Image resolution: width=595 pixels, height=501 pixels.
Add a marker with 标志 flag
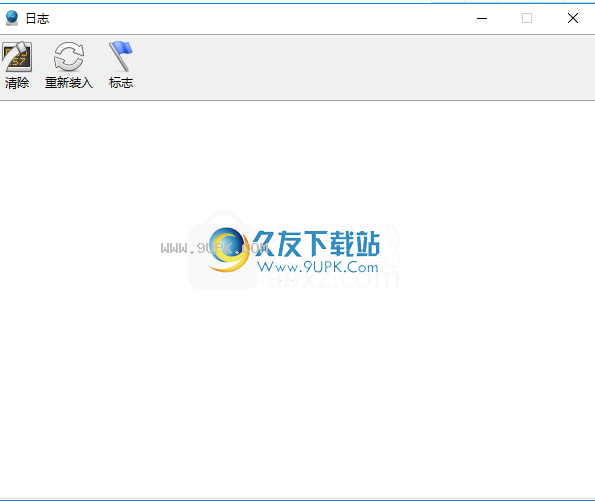pyautogui.click(x=121, y=65)
